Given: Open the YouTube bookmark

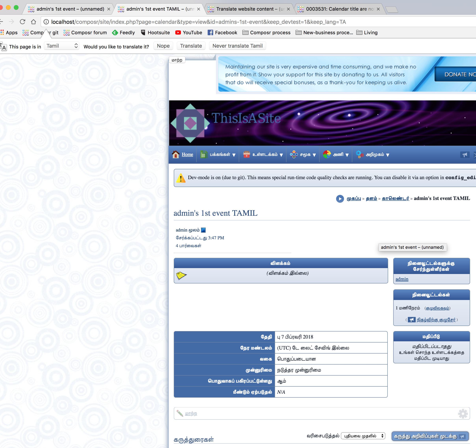Looking at the screenshot, I should (189, 32).
